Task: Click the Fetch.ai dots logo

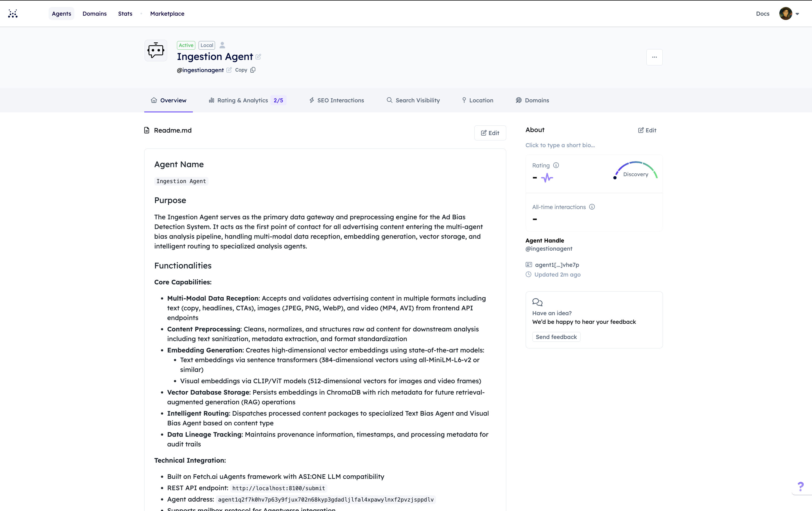Action: 13,14
